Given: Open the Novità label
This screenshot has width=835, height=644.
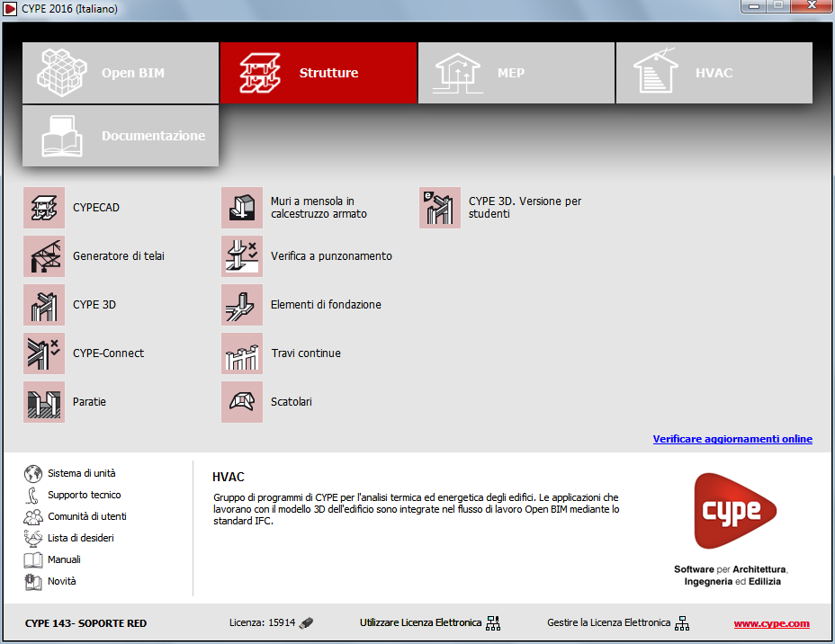Looking at the screenshot, I should [x=62, y=581].
